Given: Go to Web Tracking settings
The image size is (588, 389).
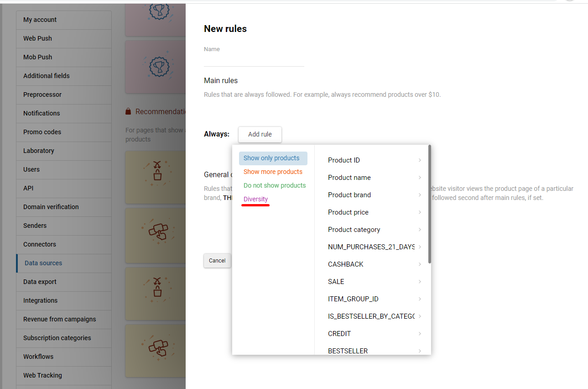Looking at the screenshot, I should [42, 375].
